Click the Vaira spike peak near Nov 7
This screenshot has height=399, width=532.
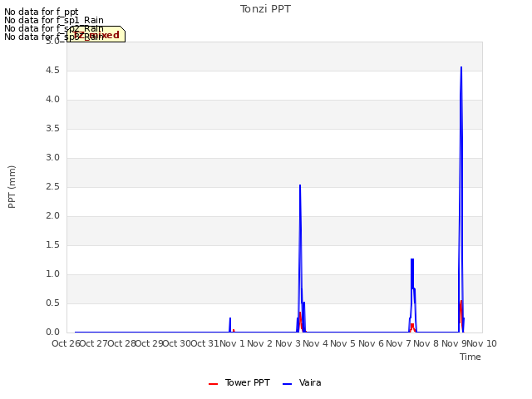(x=412, y=259)
